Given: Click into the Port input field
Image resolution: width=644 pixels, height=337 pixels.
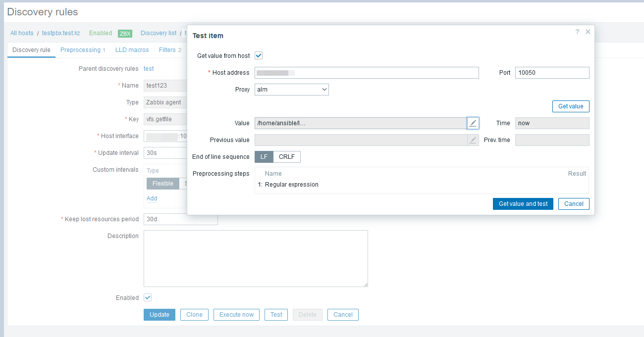Looking at the screenshot, I should point(552,73).
